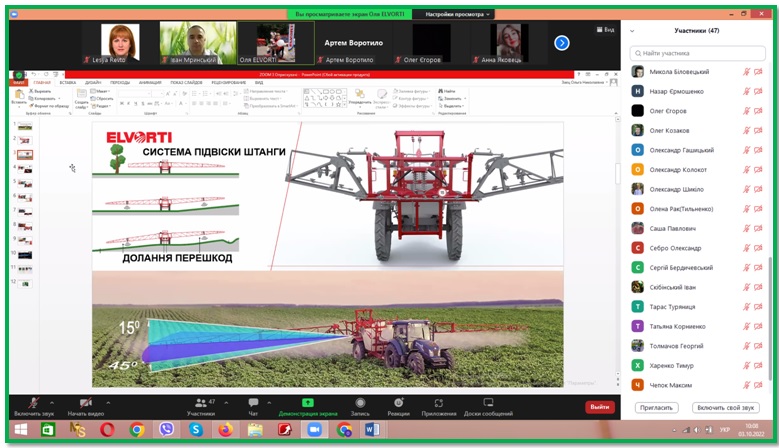This screenshot has width=779, height=448.
Task: Collapse the Участники (47) panel chevron
Action: pyautogui.click(x=632, y=31)
